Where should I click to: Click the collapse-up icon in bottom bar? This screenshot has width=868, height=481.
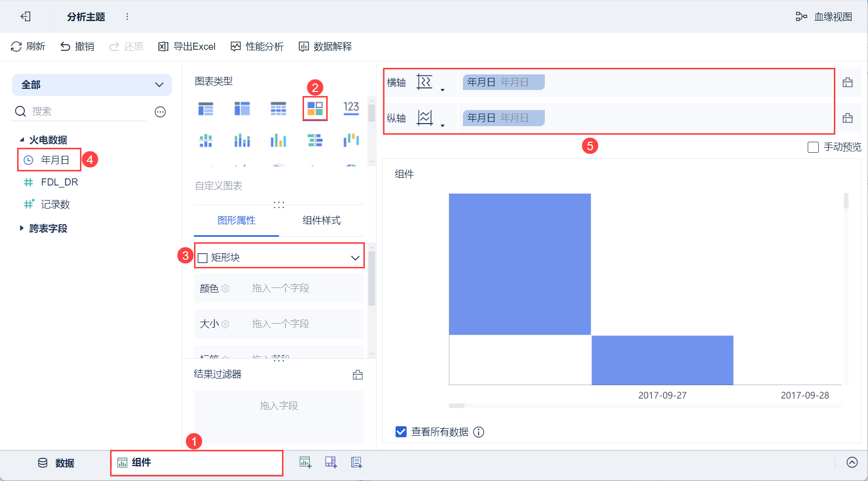coord(852,462)
